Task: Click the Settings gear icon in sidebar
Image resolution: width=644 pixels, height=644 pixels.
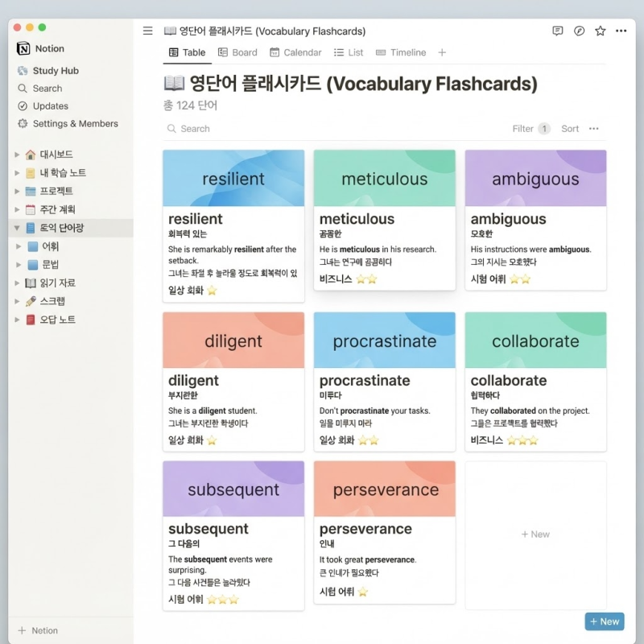Action: pyautogui.click(x=23, y=124)
